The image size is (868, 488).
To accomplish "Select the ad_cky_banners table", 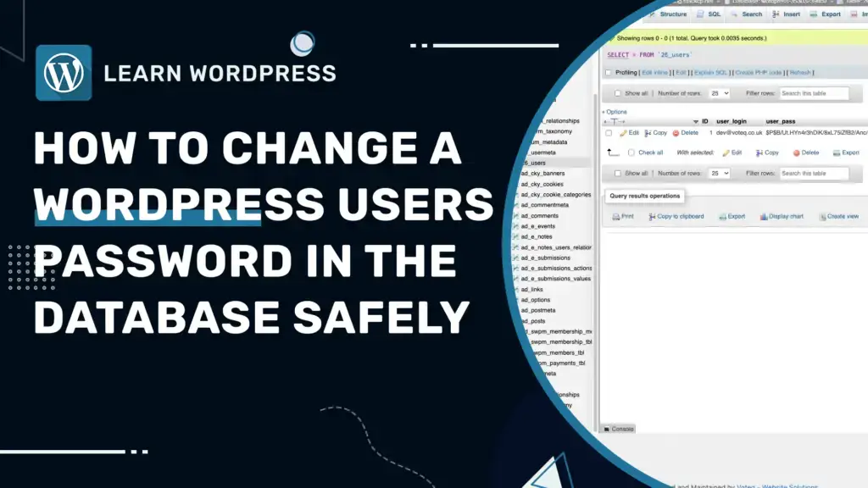I will pos(542,173).
